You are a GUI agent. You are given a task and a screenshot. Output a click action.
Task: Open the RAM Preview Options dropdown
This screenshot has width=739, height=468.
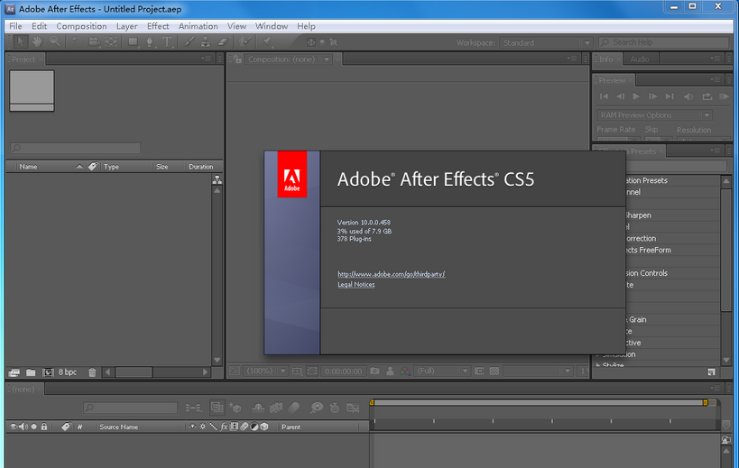654,115
